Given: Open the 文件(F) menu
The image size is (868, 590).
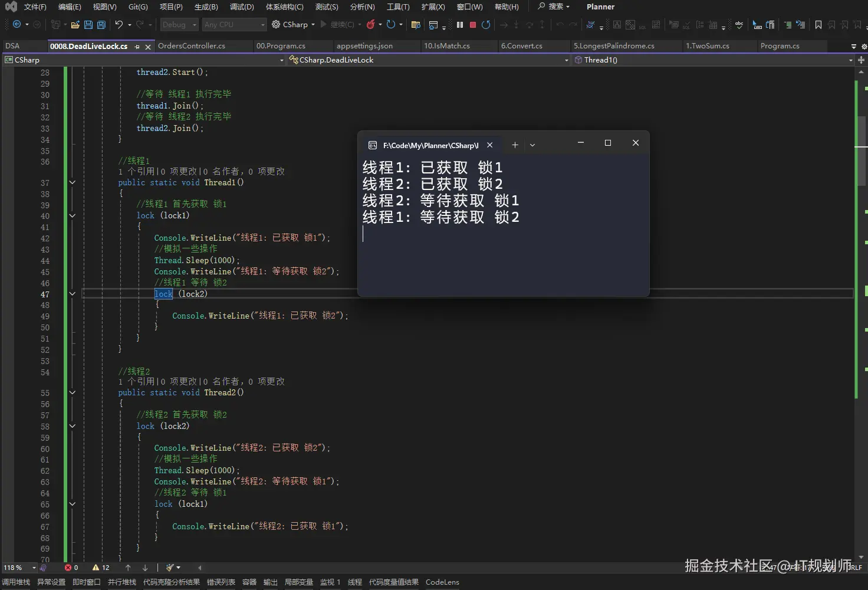Looking at the screenshot, I should (x=35, y=6).
